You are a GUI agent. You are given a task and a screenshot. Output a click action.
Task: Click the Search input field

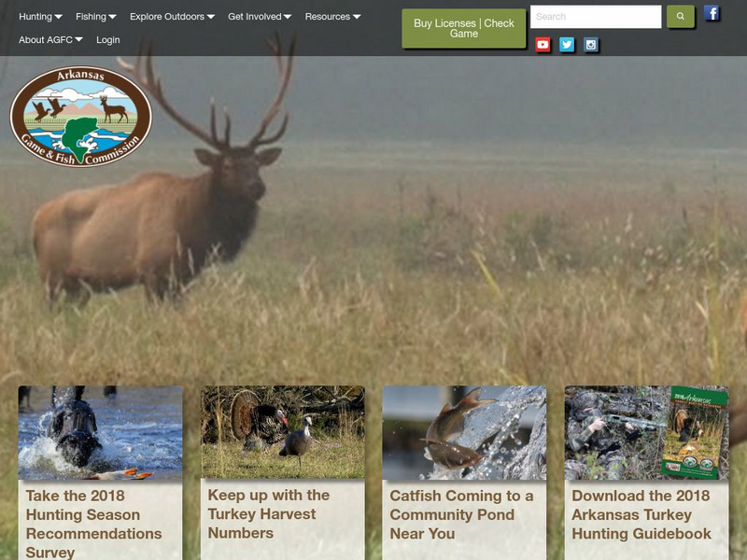[x=598, y=15]
